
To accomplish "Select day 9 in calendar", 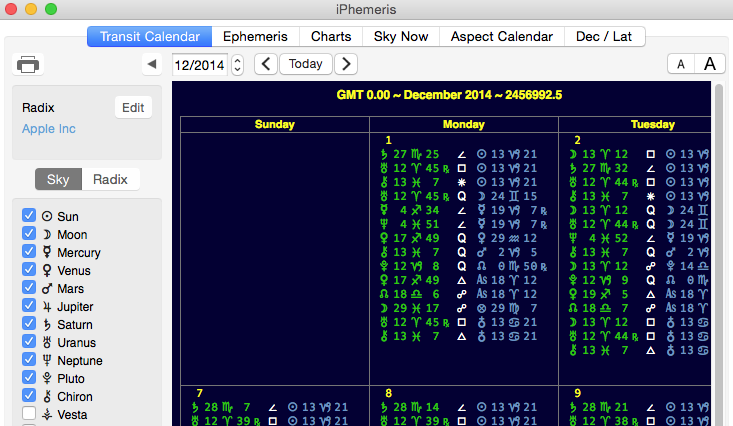I will point(577,393).
